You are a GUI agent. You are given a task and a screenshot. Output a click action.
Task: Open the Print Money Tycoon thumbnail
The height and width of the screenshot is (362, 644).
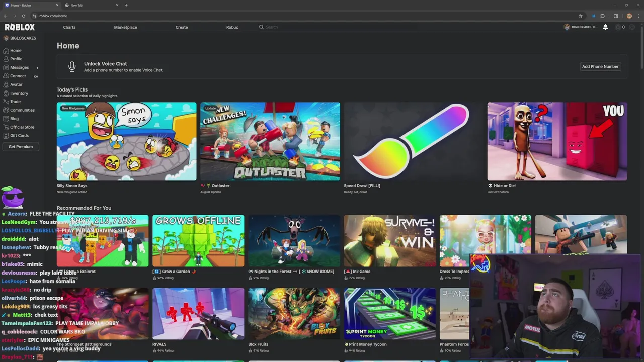(x=389, y=314)
